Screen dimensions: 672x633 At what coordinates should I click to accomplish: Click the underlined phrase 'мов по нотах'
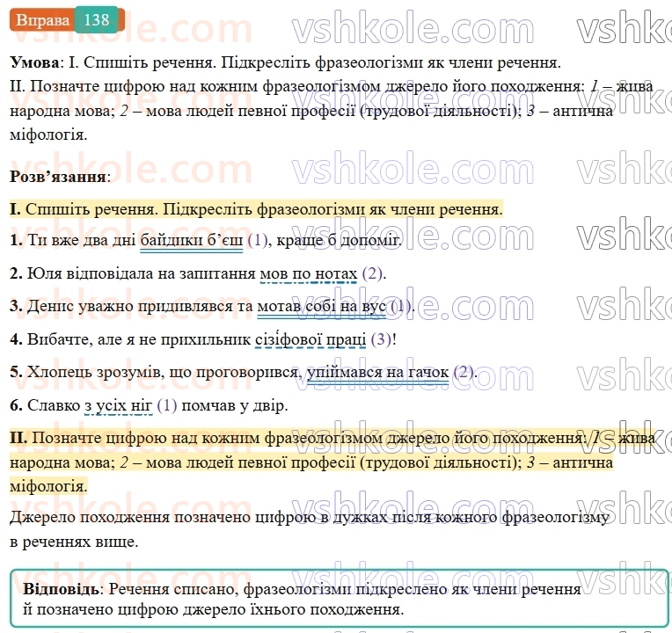click(x=309, y=273)
